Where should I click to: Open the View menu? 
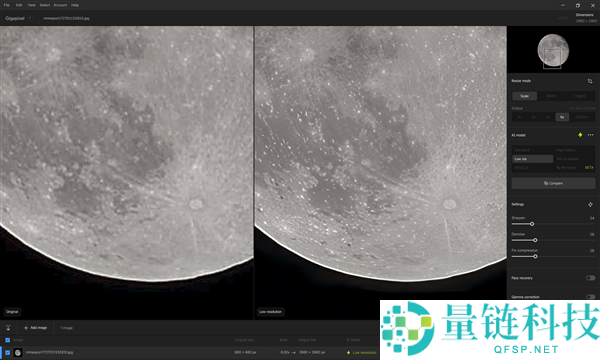[x=31, y=5]
